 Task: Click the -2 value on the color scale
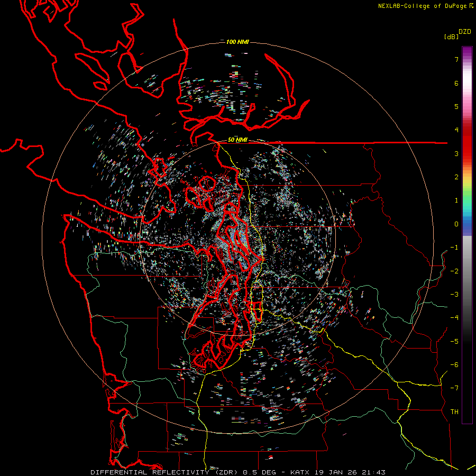point(454,271)
